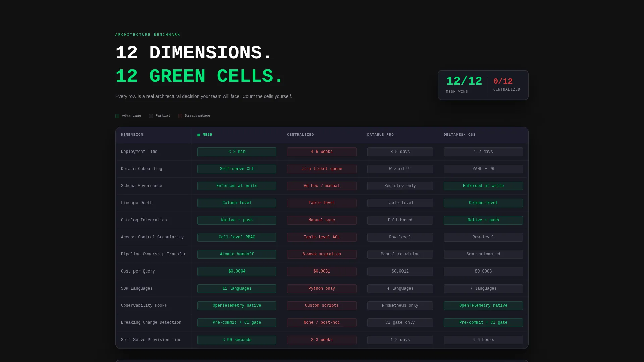
Task: Click the 'YAML + PR' cell
Action: click(483, 169)
